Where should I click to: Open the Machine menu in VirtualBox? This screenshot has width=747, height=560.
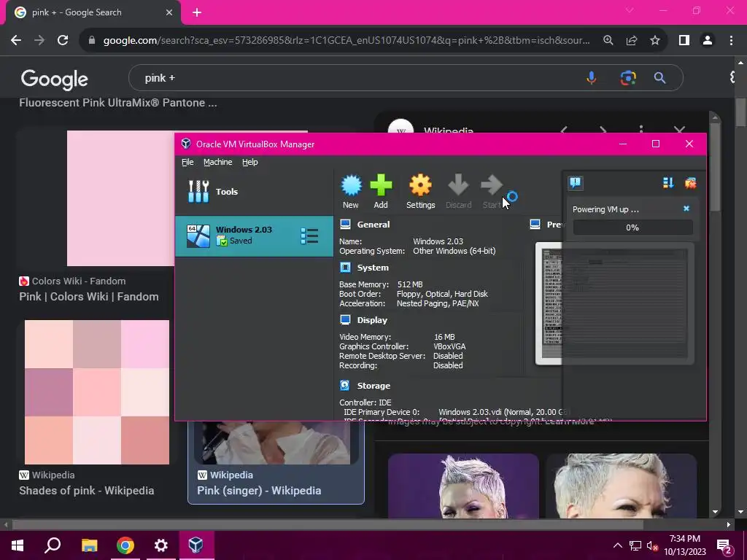[217, 162]
